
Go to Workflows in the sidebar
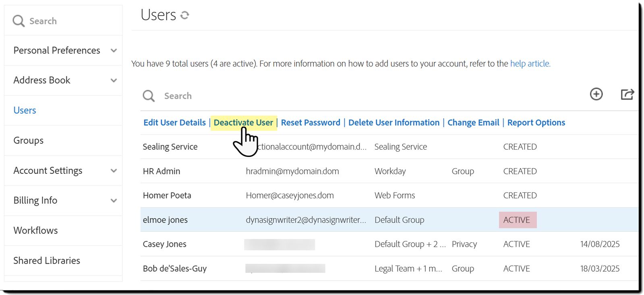click(x=36, y=231)
